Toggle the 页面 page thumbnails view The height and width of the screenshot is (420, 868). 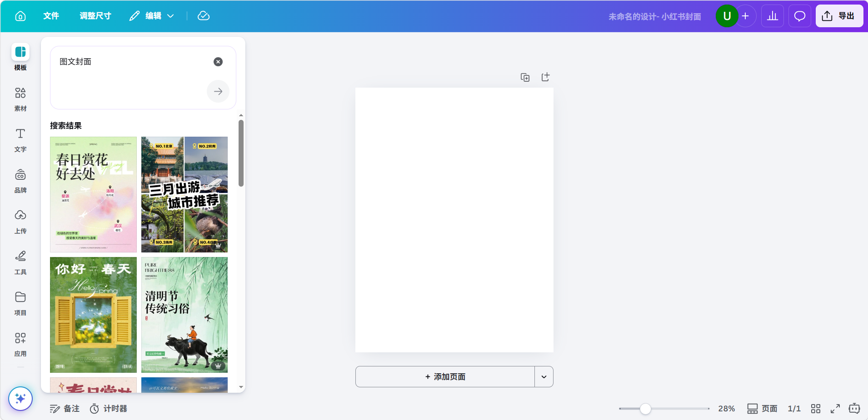pos(763,409)
